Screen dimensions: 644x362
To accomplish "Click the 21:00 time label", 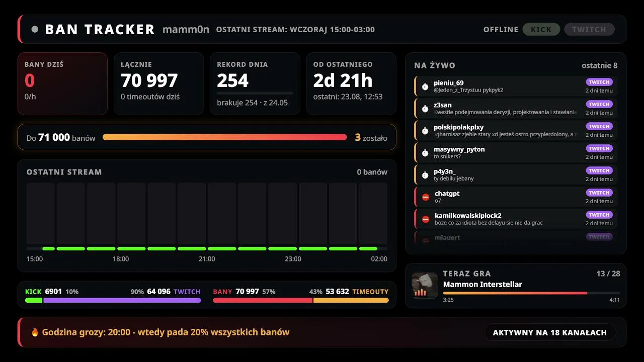I will point(207,259).
